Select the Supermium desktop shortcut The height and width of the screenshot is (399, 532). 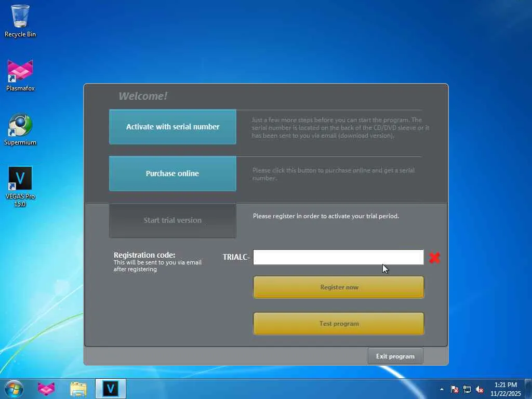(x=20, y=129)
